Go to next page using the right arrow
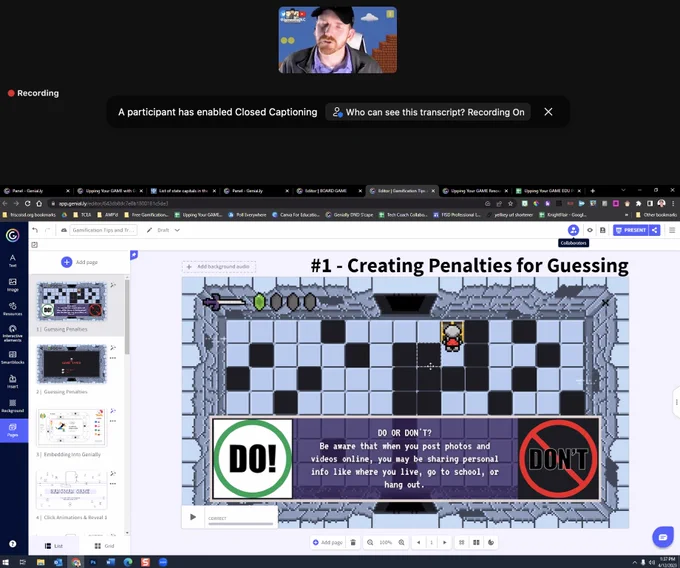Viewport: 680px width, 568px height. [x=445, y=542]
